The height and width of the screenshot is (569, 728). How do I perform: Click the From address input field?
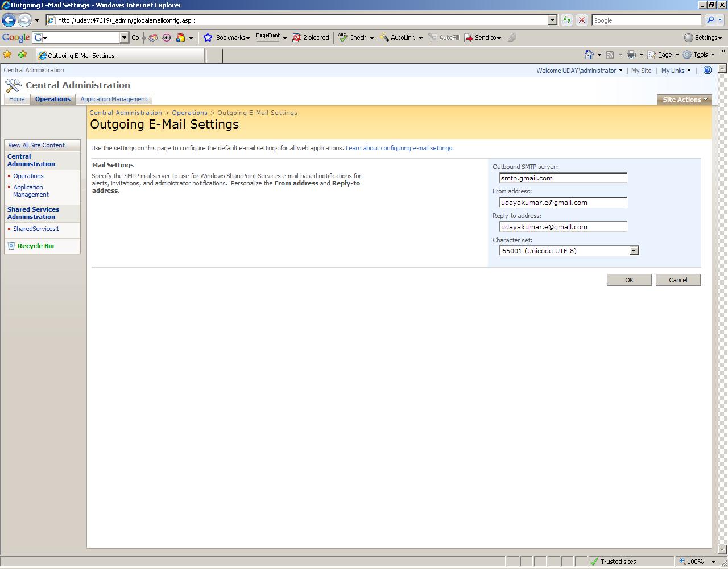tap(563, 203)
